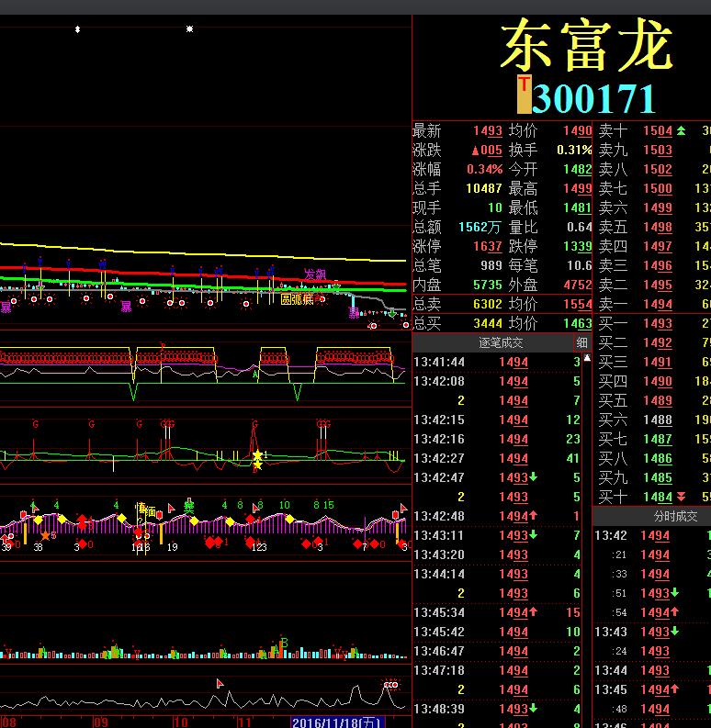Click the yellow 圆弧底 label on the chart
The image size is (711, 728).
click(x=297, y=299)
